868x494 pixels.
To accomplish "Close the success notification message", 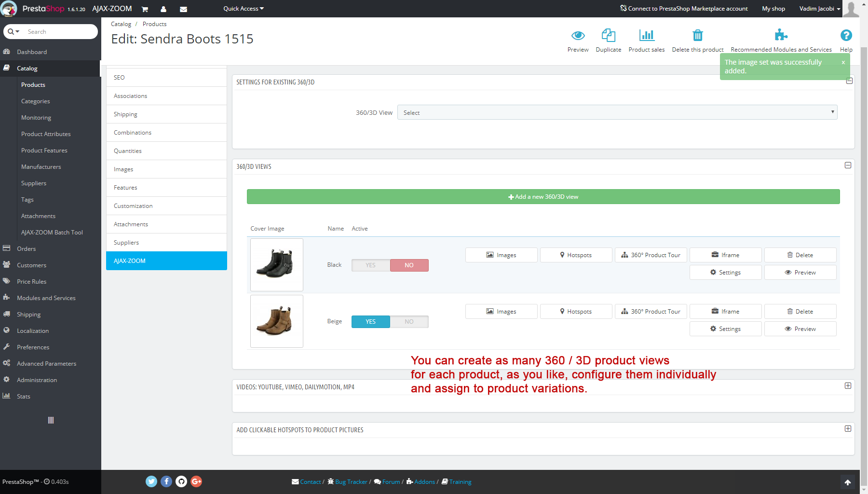I will [843, 62].
